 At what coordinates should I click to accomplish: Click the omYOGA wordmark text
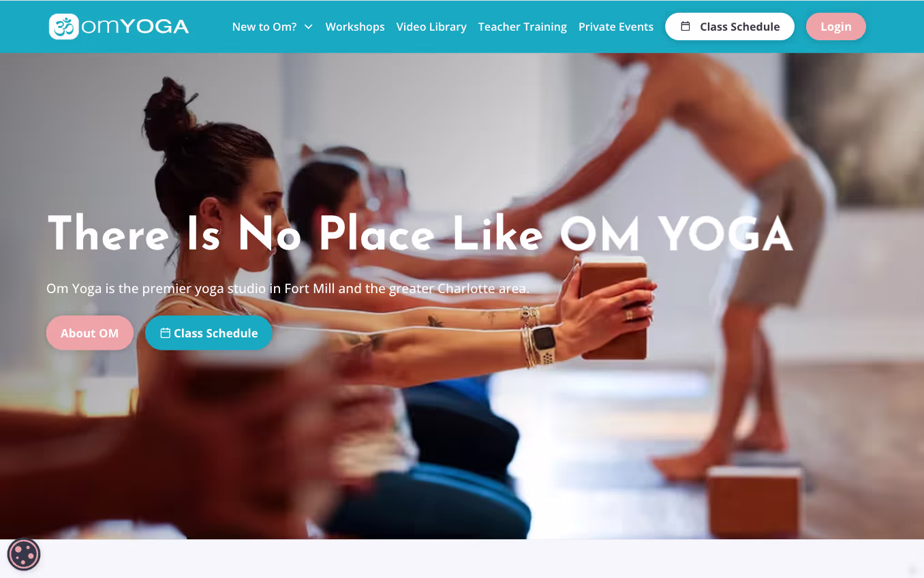(135, 27)
